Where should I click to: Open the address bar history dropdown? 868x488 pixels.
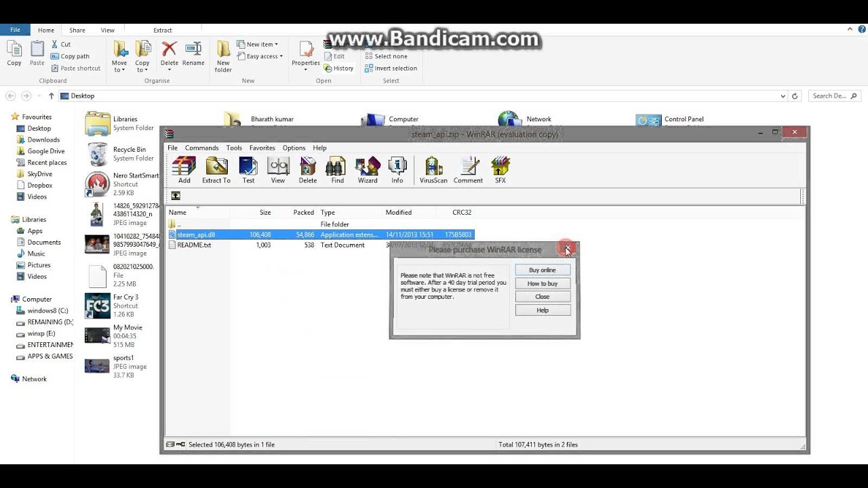click(783, 96)
